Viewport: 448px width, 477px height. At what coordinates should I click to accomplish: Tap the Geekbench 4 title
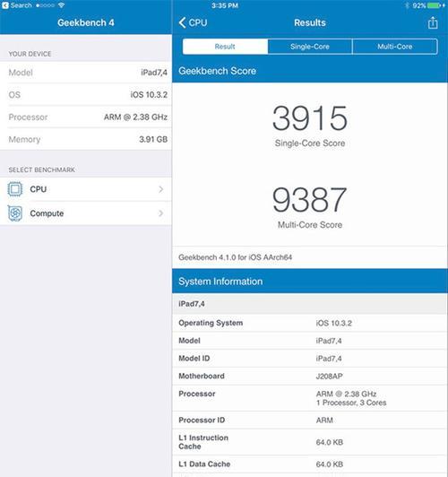point(86,22)
